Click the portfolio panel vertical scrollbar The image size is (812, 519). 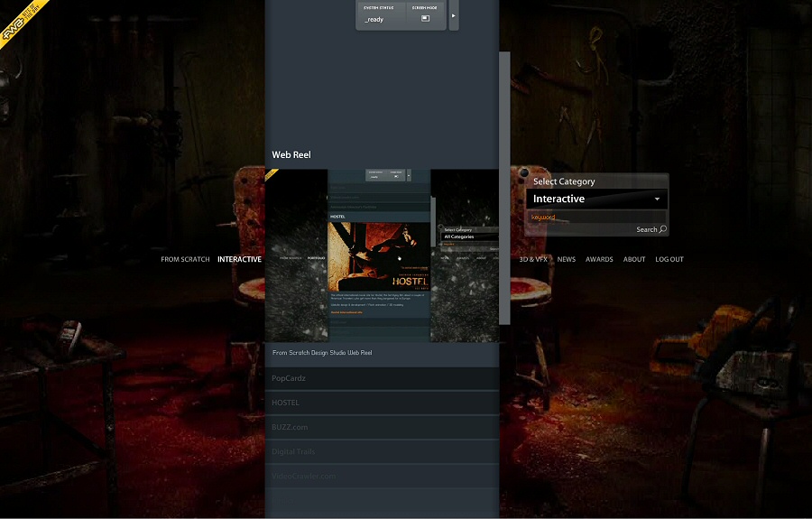pos(504,188)
